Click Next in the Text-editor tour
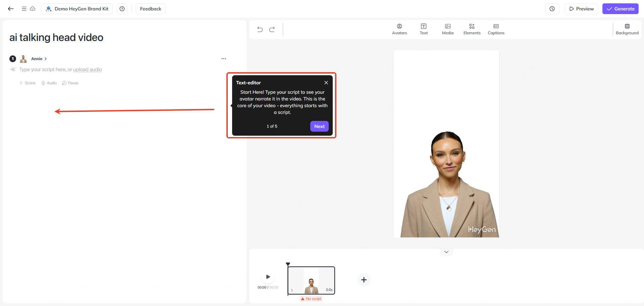 [319, 126]
